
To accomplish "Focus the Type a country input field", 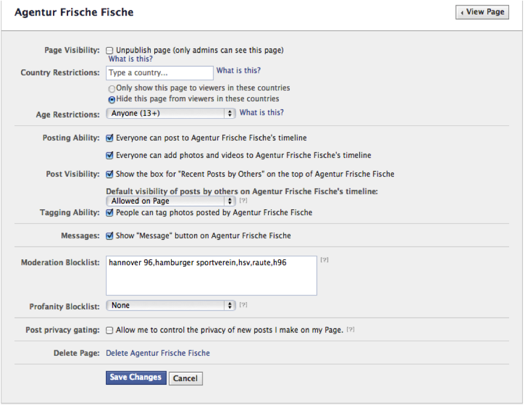I will pyautogui.click(x=160, y=73).
